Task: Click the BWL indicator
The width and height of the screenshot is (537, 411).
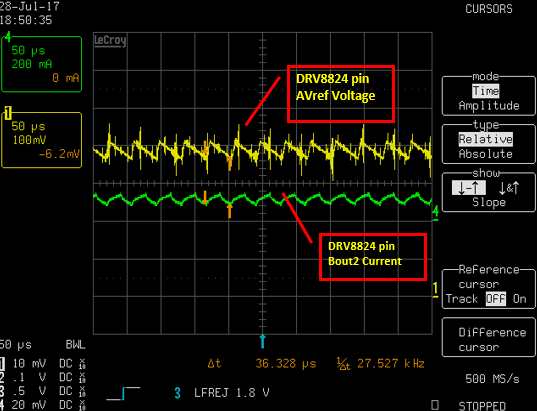Action: pyautogui.click(x=75, y=345)
